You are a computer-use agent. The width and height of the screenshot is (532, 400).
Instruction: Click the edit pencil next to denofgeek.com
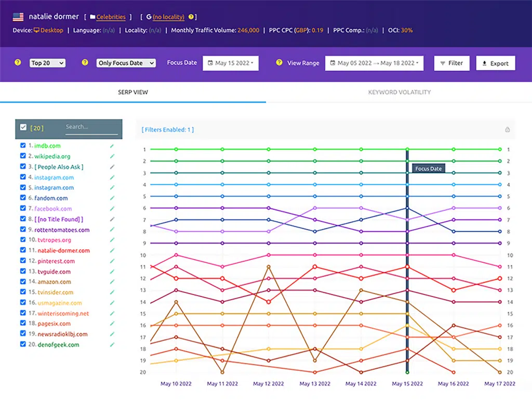pyautogui.click(x=112, y=345)
